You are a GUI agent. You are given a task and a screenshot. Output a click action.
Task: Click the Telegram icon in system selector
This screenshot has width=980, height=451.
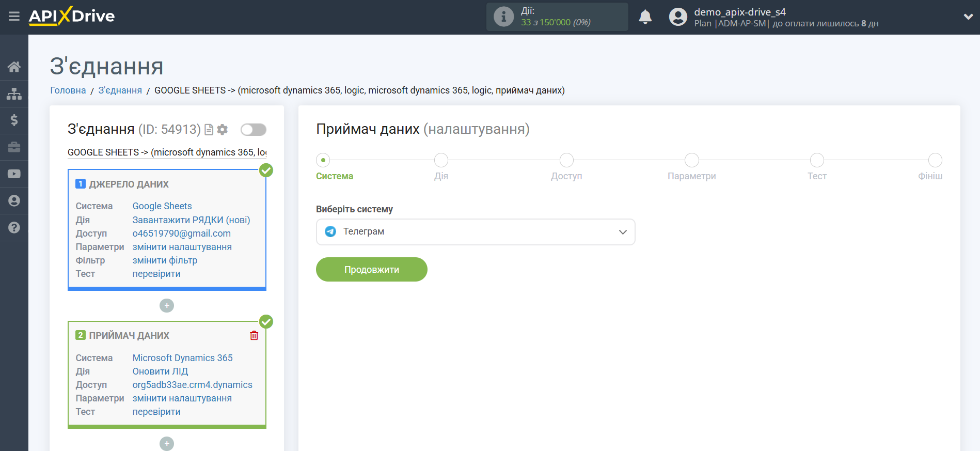(x=330, y=232)
